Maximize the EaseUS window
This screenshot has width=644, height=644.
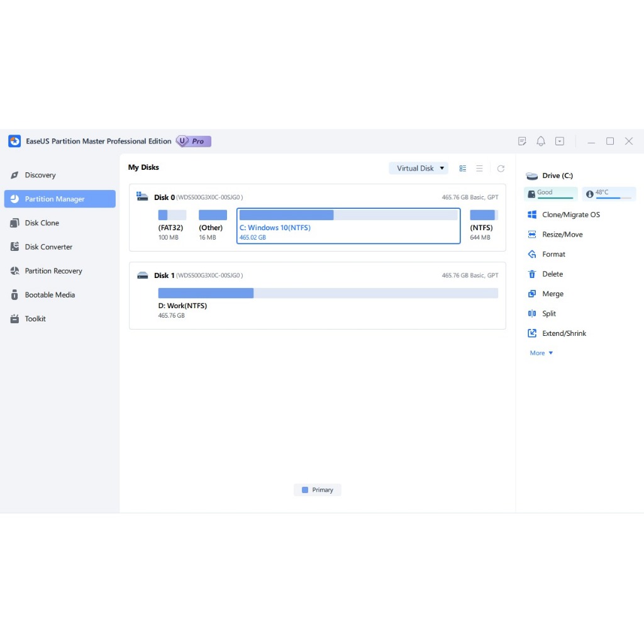(610, 142)
